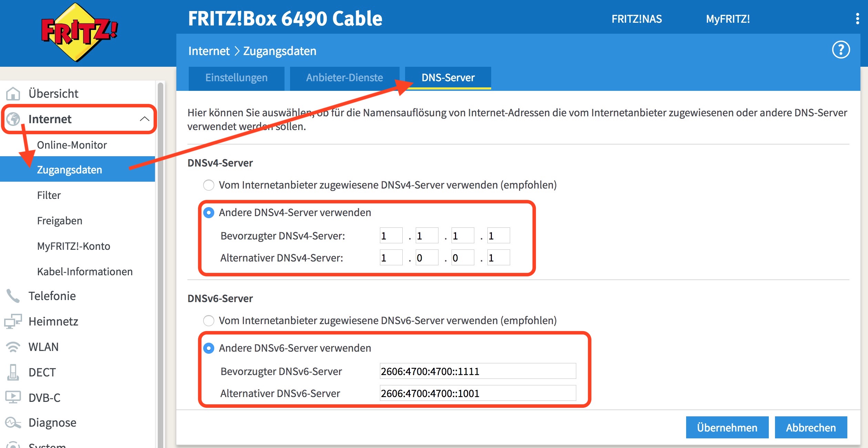Open MyFRITZ!-Konto in the sidebar

click(x=73, y=246)
